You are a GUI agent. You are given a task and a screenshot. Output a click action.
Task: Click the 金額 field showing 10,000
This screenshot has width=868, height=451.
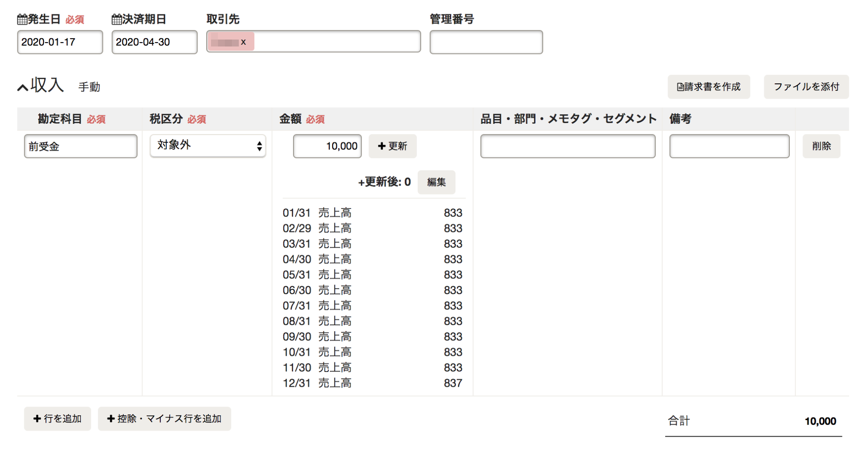tap(327, 146)
